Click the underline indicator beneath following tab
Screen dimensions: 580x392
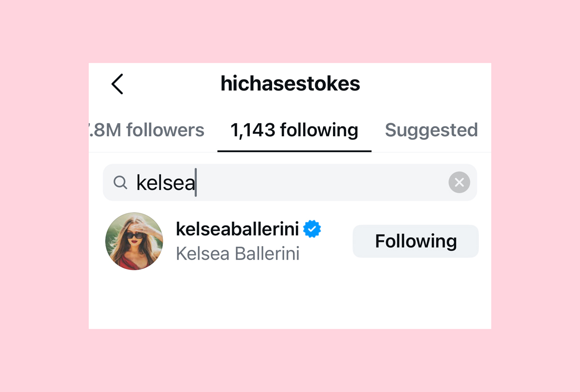pyautogui.click(x=294, y=150)
